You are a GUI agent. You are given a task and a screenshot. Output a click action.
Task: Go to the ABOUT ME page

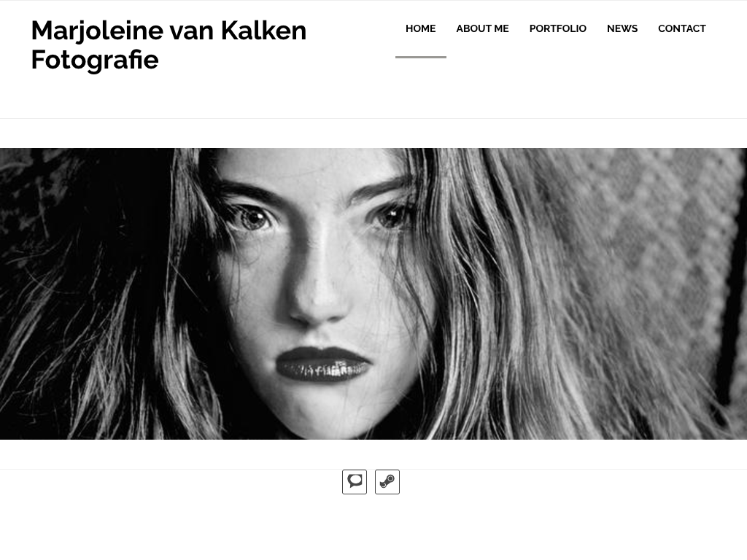[x=483, y=28]
